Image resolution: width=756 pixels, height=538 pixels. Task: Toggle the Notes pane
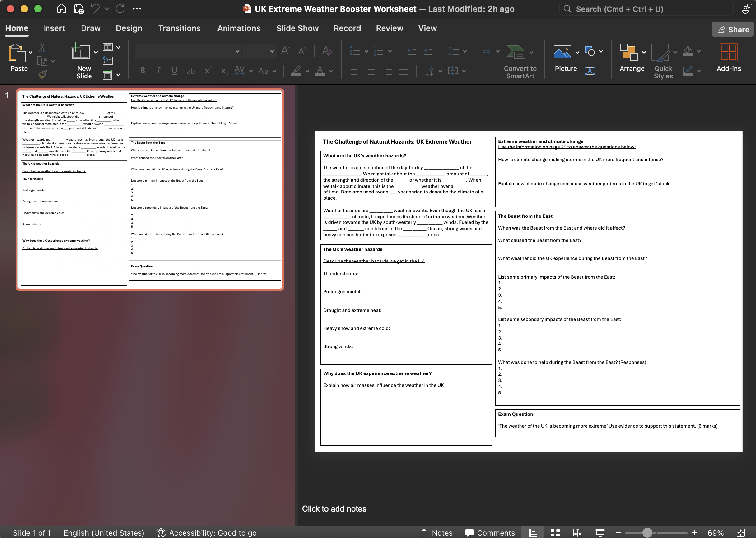pyautogui.click(x=436, y=533)
